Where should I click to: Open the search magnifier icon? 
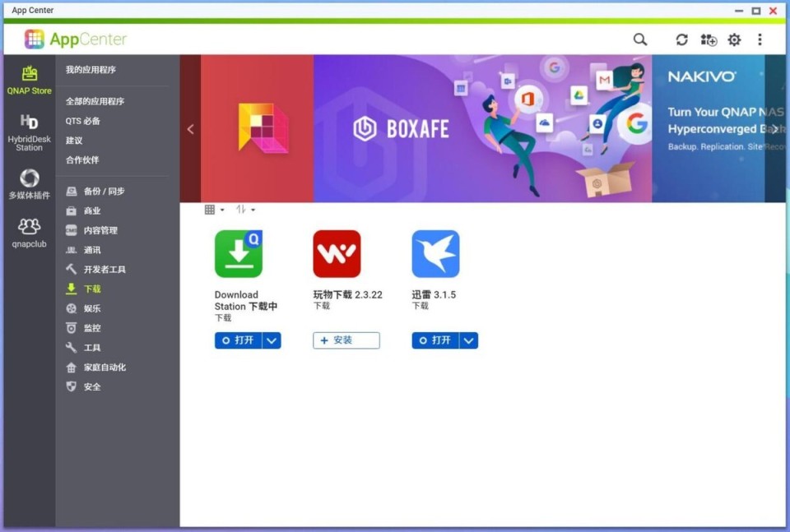coord(640,39)
